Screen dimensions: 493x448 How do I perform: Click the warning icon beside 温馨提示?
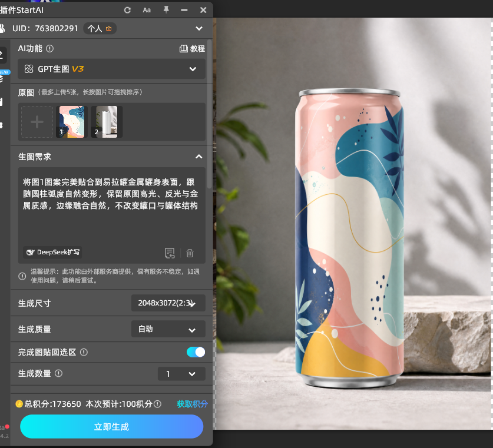pyautogui.click(x=22, y=276)
